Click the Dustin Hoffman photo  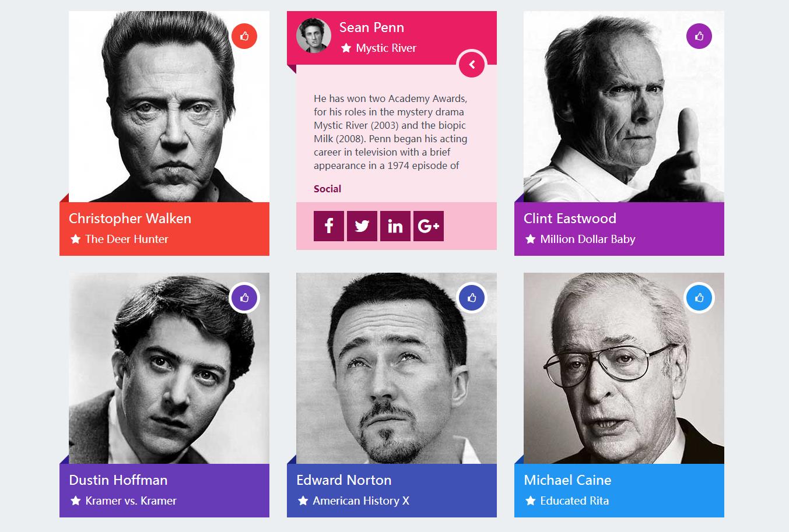[x=169, y=368]
